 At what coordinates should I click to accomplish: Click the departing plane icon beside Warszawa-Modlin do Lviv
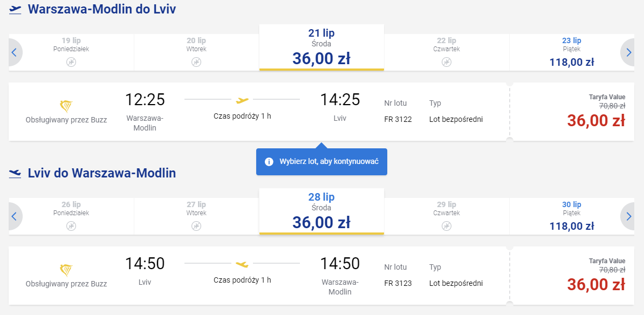pyautogui.click(x=15, y=10)
